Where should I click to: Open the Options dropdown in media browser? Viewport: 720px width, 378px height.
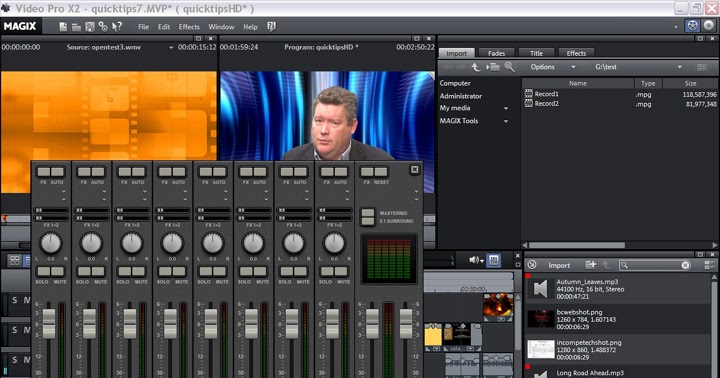click(x=573, y=67)
